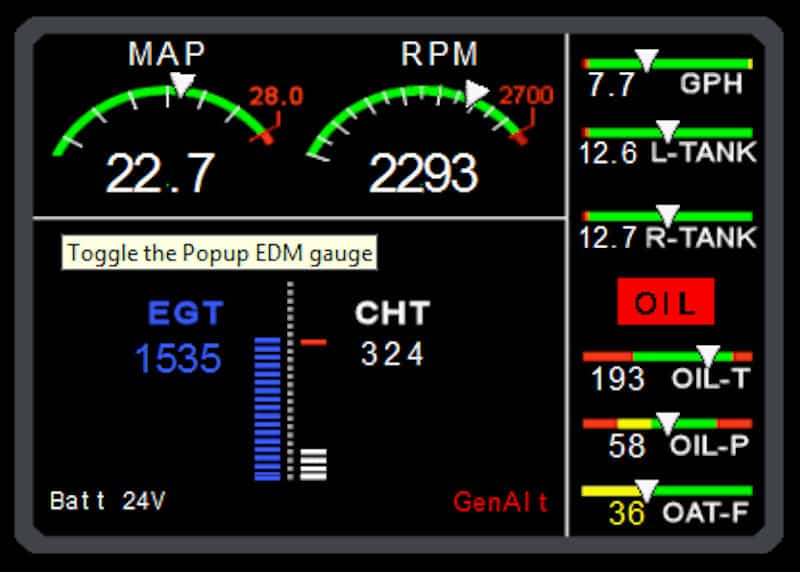Viewport: 800px width, 572px height.
Task: Click the RPM digital readout 2293
Action: 422,174
